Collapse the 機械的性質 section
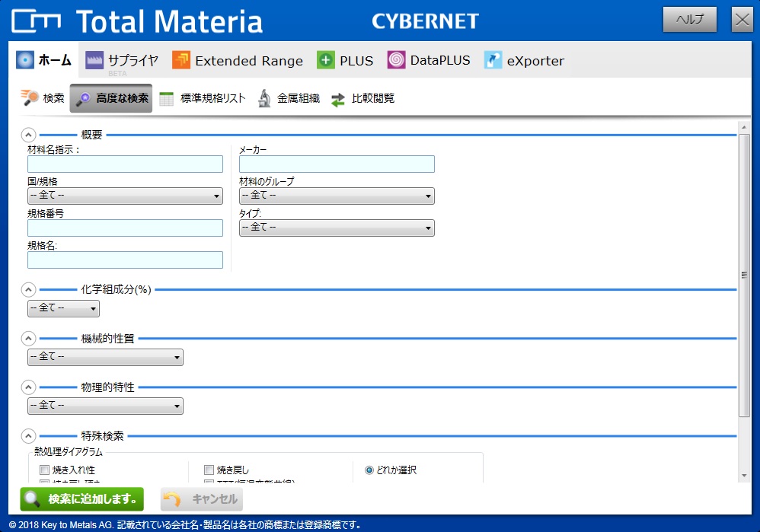The image size is (760, 532). [x=29, y=338]
